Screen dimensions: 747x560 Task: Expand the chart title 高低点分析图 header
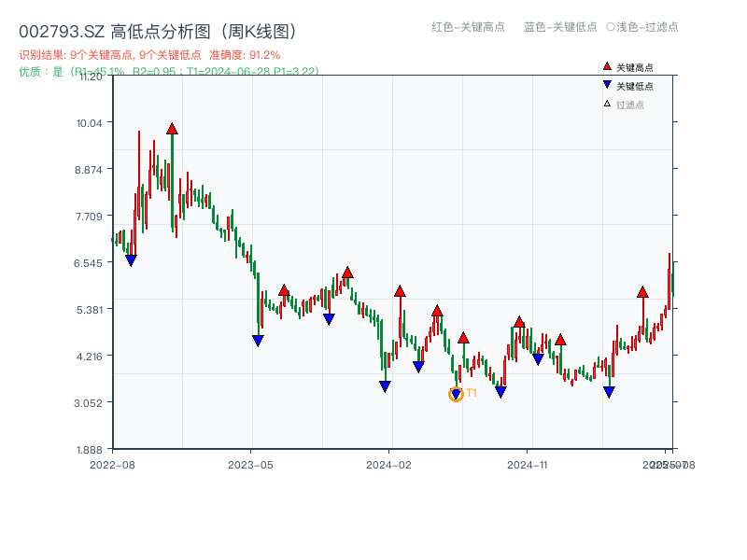[x=159, y=28]
